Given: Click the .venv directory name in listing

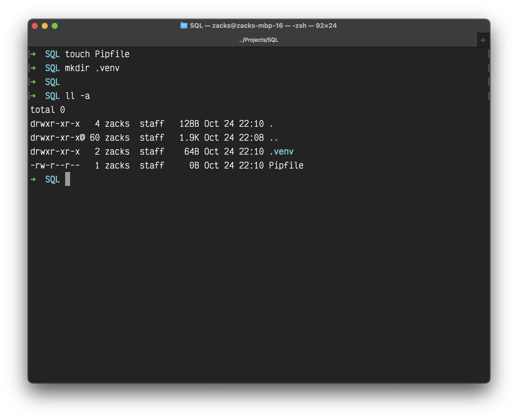Looking at the screenshot, I should click(281, 151).
